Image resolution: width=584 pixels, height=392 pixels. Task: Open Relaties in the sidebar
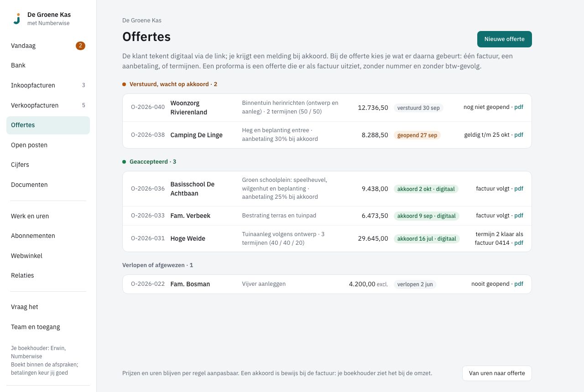(x=48, y=275)
